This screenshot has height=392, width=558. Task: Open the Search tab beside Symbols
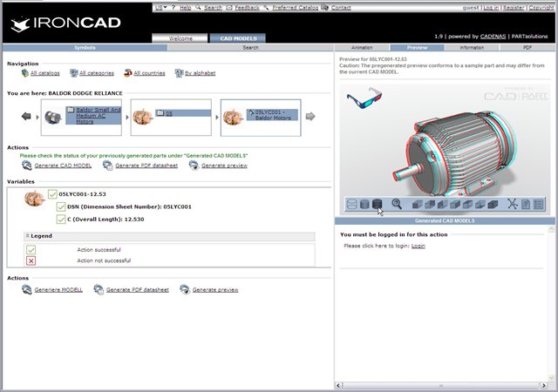250,48
